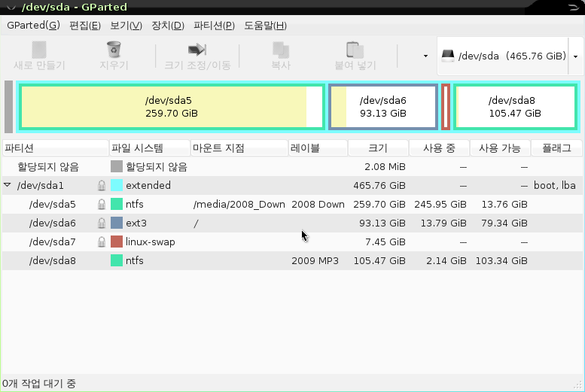Click the red linux-swap color swatch
The height and width of the screenshot is (392, 585).
pos(117,242)
